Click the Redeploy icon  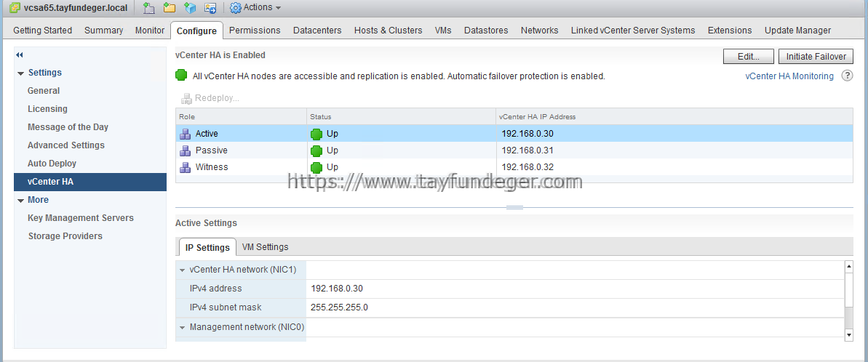point(186,98)
